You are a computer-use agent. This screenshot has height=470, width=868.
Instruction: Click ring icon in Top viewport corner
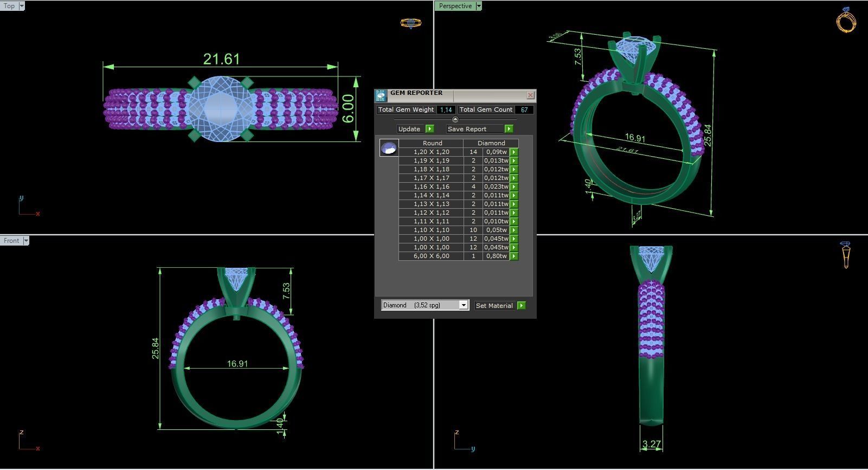(410, 23)
